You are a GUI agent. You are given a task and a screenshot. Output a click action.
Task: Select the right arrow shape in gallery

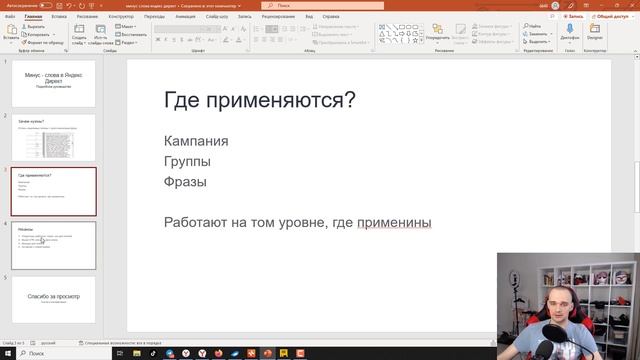point(402,34)
